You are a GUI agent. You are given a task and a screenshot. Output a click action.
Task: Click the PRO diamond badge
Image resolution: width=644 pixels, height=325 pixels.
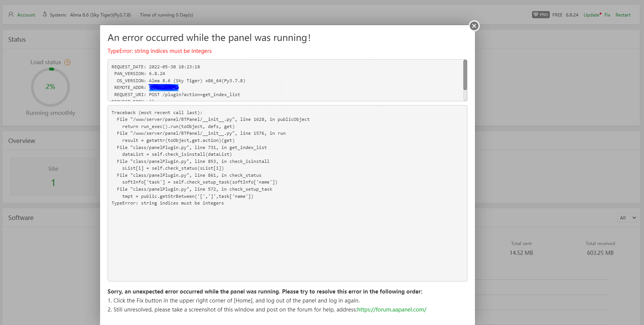(541, 15)
